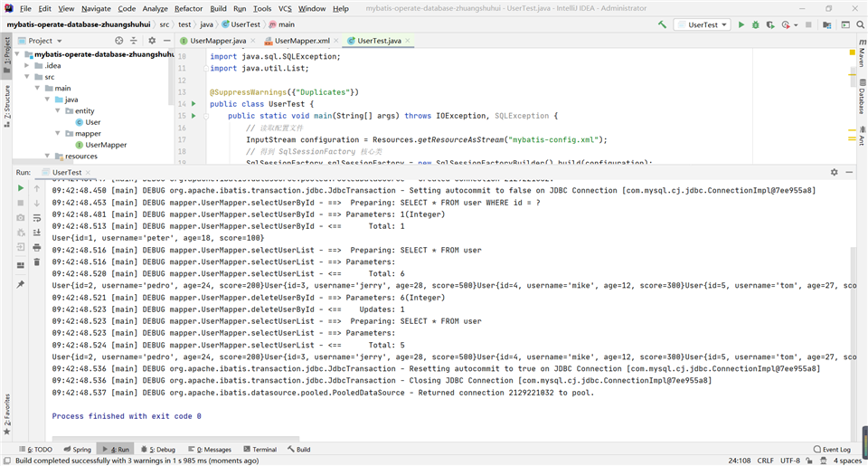Click the main breadcrumb in navigation bar
868x466 pixels.
pyautogui.click(x=282, y=24)
